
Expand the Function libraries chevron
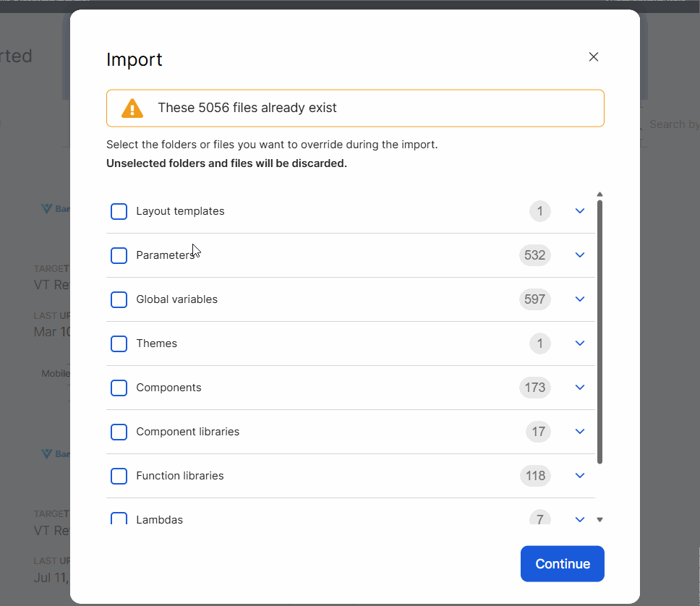(579, 476)
